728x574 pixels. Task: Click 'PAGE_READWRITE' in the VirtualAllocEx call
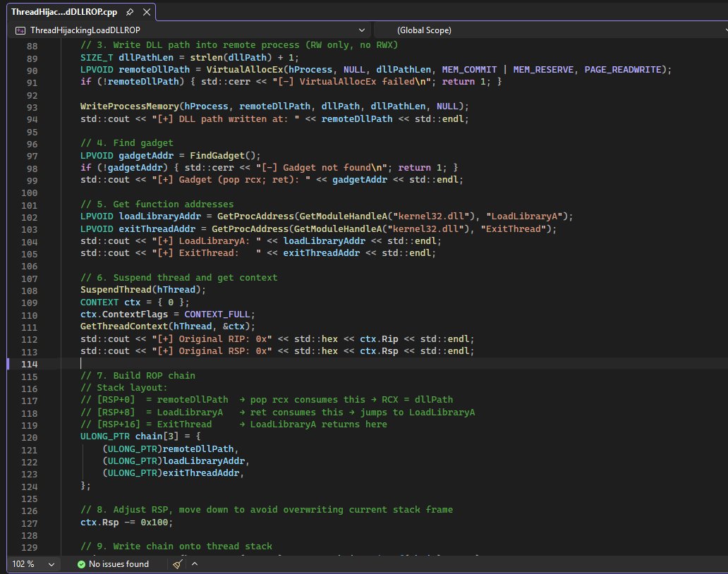pyautogui.click(x=623, y=70)
